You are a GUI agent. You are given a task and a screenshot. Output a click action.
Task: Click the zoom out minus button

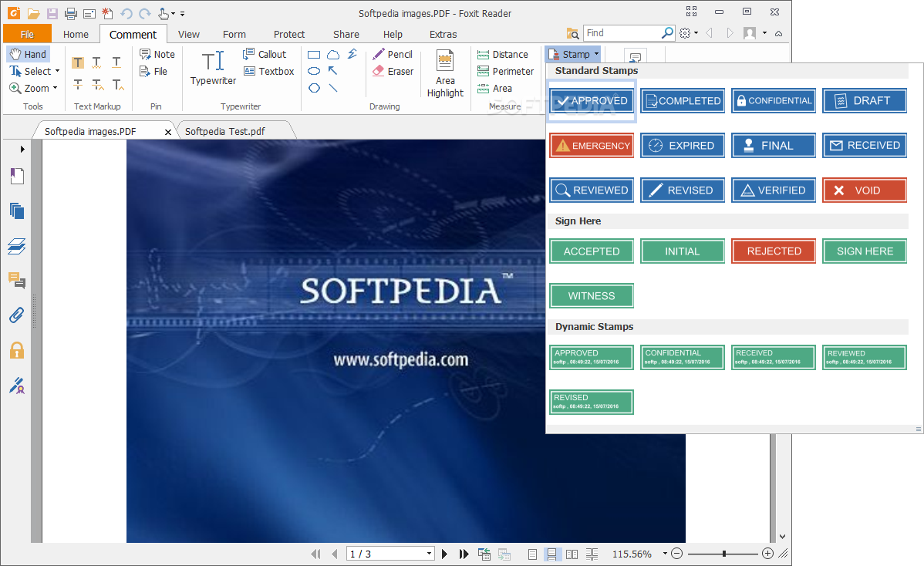point(677,554)
